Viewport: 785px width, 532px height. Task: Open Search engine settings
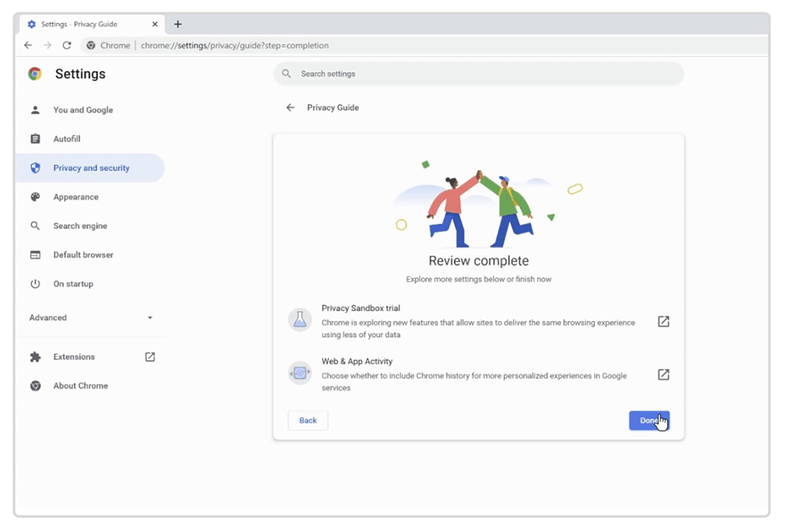80,226
